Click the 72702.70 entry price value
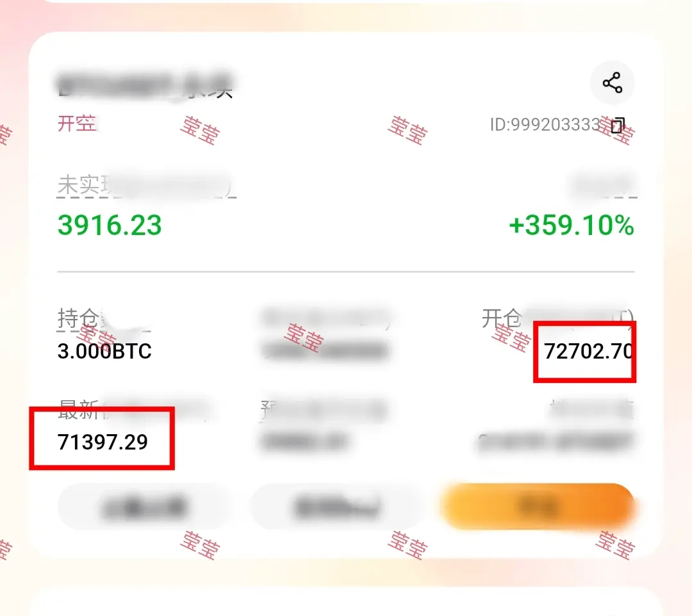Image resolution: width=692 pixels, height=616 pixels. pos(589,351)
